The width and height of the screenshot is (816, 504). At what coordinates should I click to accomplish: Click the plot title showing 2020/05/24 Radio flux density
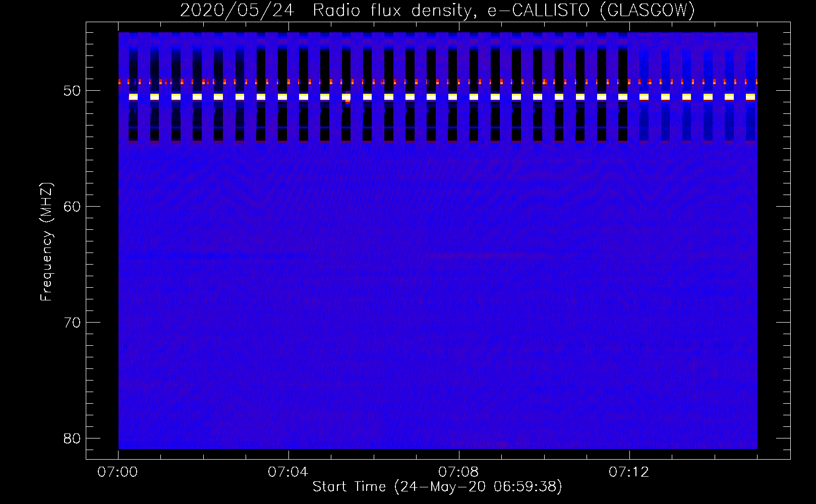coord(437,10)
